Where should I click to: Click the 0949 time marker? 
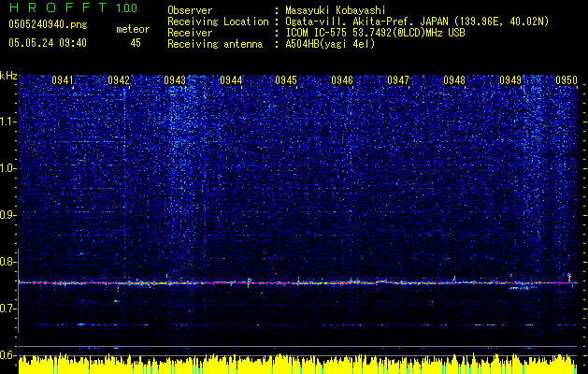510,80
